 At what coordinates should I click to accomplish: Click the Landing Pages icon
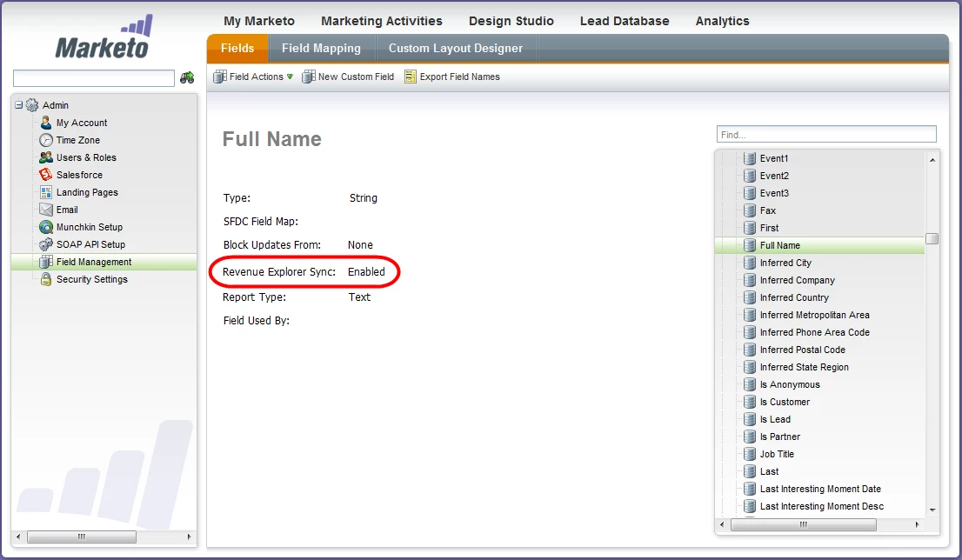pos(46,192)
